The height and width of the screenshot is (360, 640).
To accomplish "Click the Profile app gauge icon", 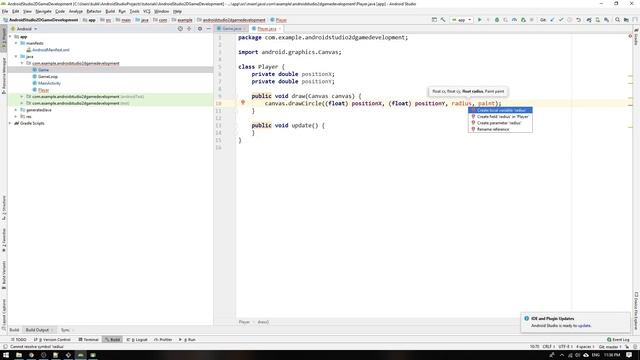I will (514, 20).
